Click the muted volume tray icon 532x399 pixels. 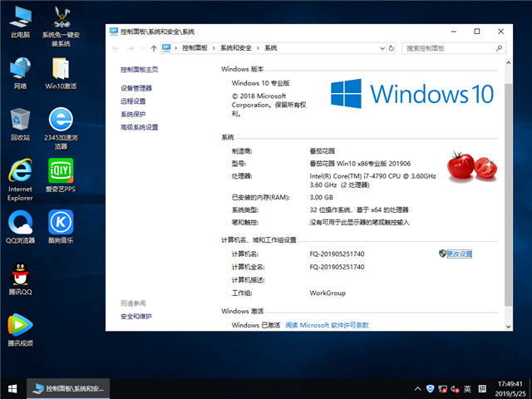[455, 389]
